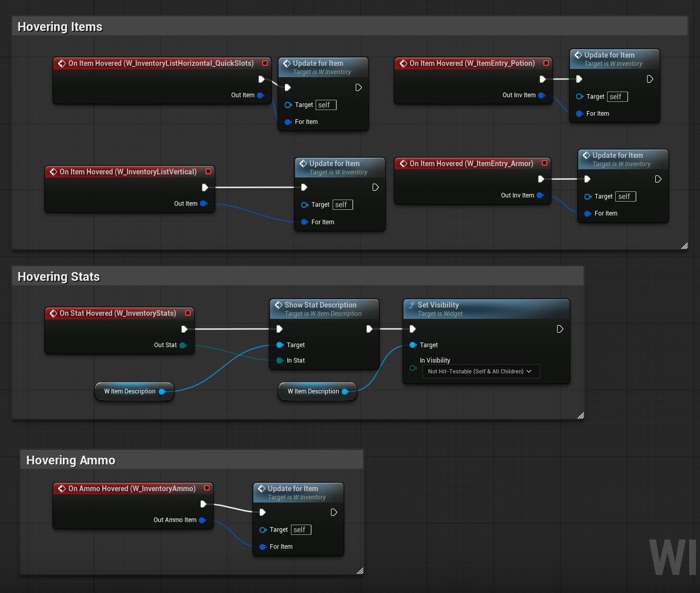Click the red delegate pin on On Stat Hovered node
Image resolution: width=700 pixels, height=593 pixels.
[188, 313]
